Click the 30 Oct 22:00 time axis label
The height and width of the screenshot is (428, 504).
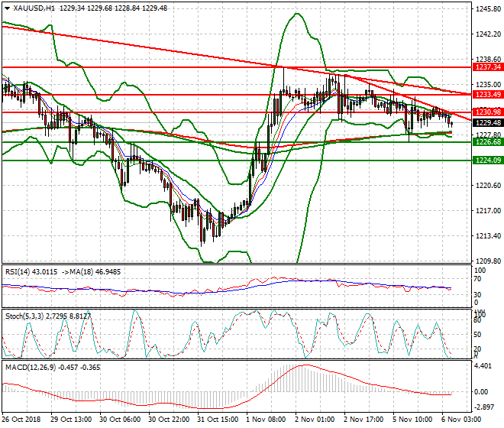click(169, 420)
